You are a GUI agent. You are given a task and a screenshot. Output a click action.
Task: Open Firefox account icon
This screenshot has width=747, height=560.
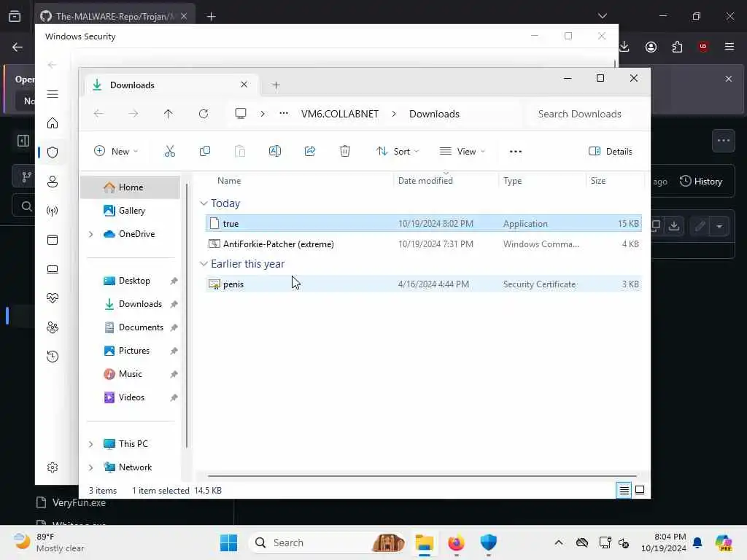coord(651,47)
